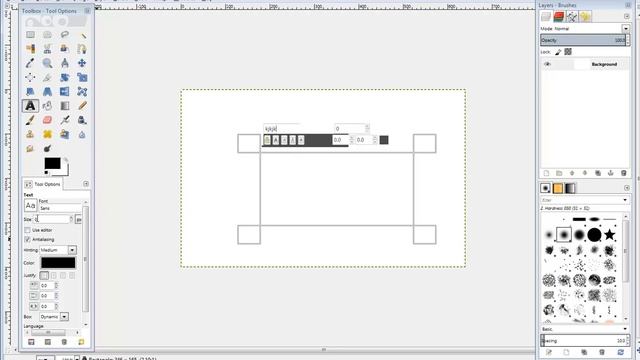Choose left justify in Tool Options
Viewport: 640px width, 360px height.
pyautogui.click(x=44, y=276)
